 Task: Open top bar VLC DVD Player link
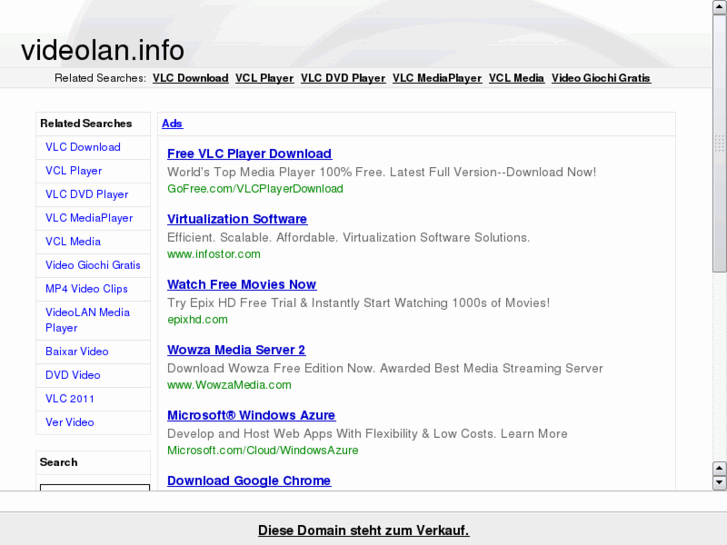[x=343, y=78]
